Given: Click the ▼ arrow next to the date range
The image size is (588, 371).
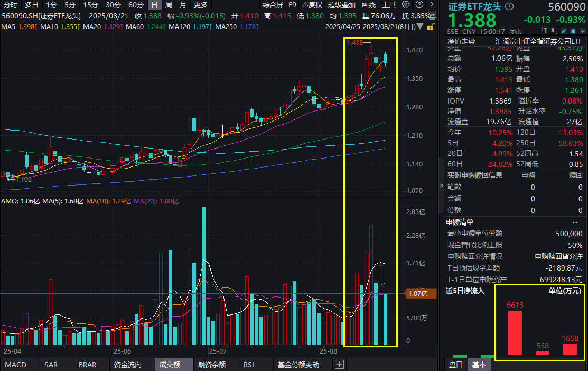Looking at the screenshot, I should click(419, 27).
